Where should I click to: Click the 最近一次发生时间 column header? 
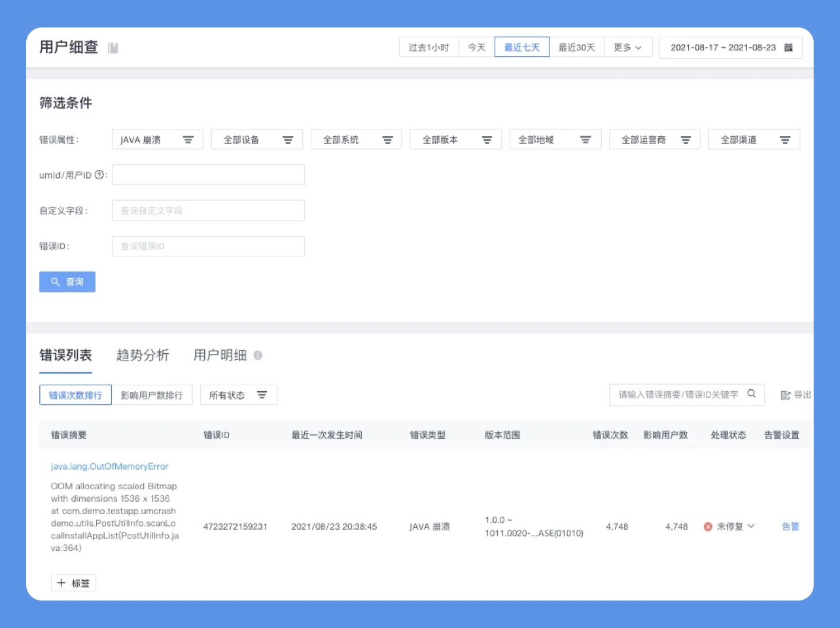(x=326, y=435)
